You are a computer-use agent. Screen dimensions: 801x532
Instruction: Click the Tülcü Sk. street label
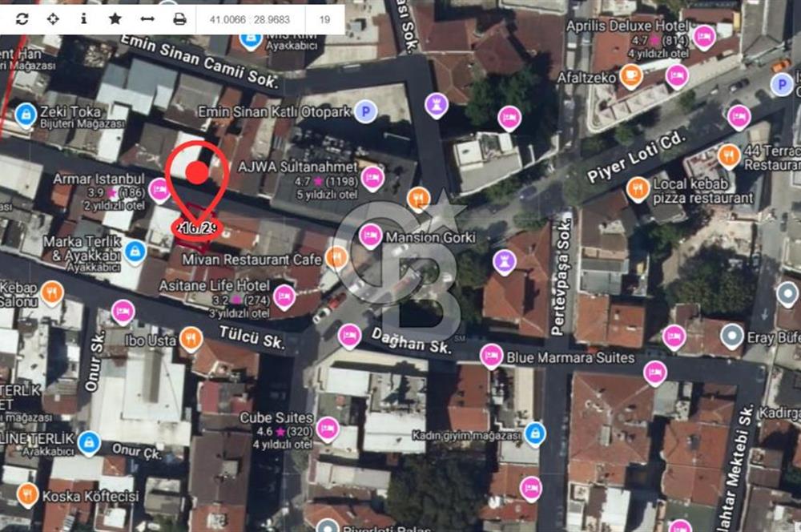pyautogui.click(x=252, y=338)
